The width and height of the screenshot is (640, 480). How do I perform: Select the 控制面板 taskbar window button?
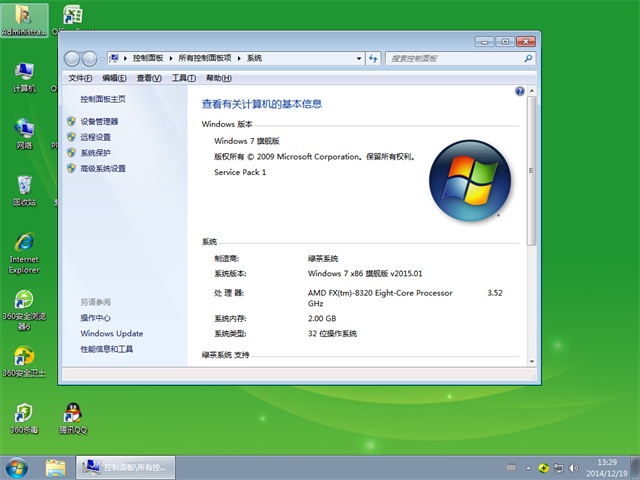(x=126, y=467)
